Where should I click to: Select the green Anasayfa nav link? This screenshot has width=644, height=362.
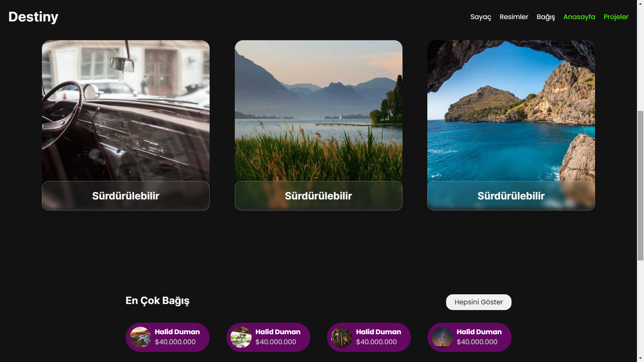pyautogui.click(x=579, y=17)
